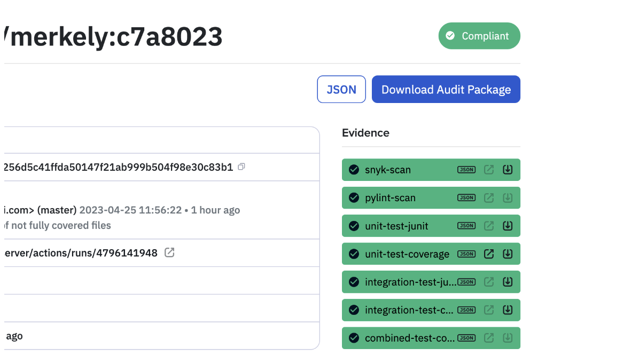The image size is (639, 364).
Task: Click the integration-test-ju... check mark icon
Action: pyautogui.click(x=354, y=282)
